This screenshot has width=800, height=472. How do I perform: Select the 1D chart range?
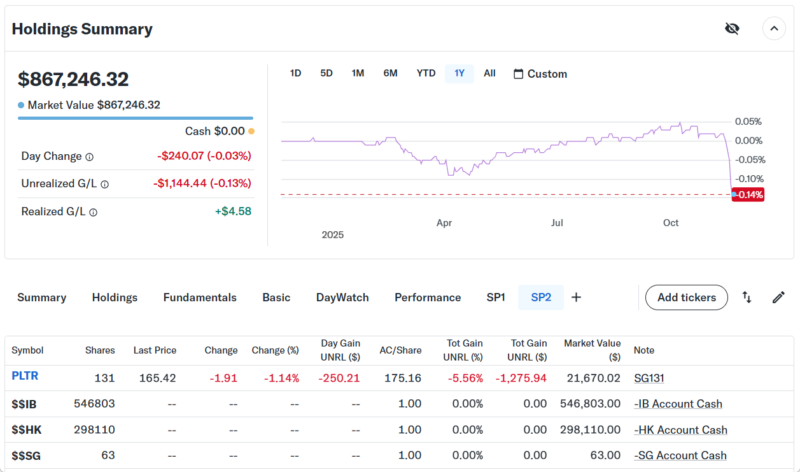[x=295, y=73]
